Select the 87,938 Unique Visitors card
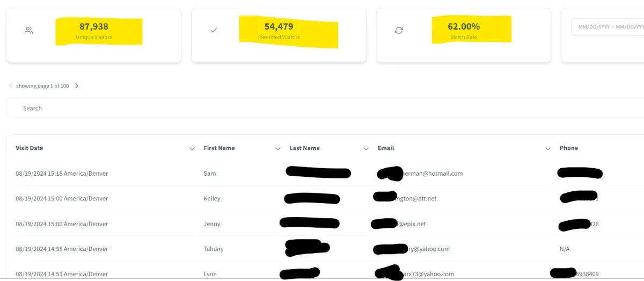Screen dimensions: 644x281 tap(94, 35)
